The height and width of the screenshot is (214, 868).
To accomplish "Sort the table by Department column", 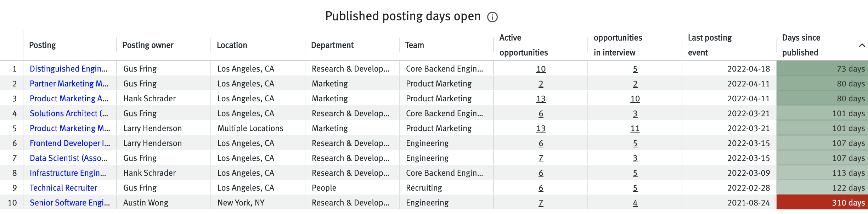I will [332, 45].
